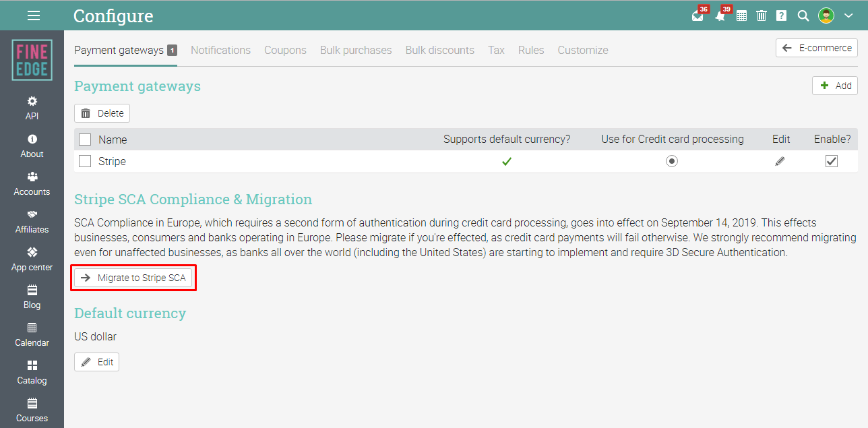Switch to the Bulk purchases tab

click(356, 50)
